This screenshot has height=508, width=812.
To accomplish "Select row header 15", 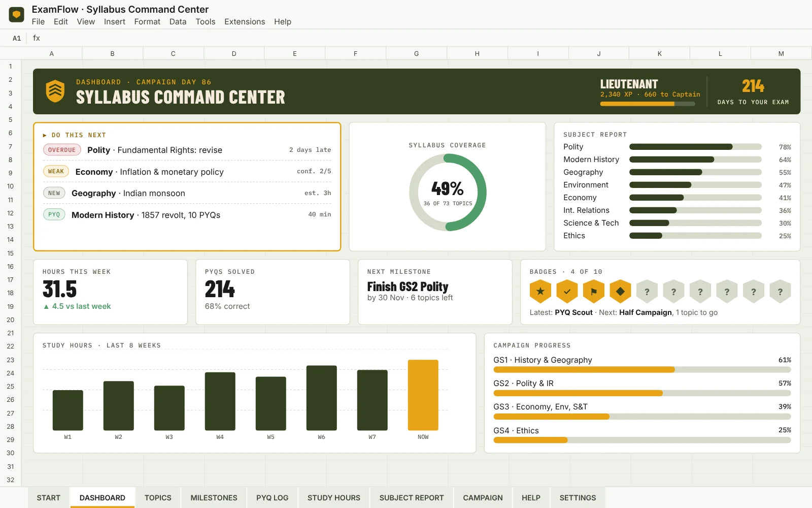I will click(x=10, y=253).
